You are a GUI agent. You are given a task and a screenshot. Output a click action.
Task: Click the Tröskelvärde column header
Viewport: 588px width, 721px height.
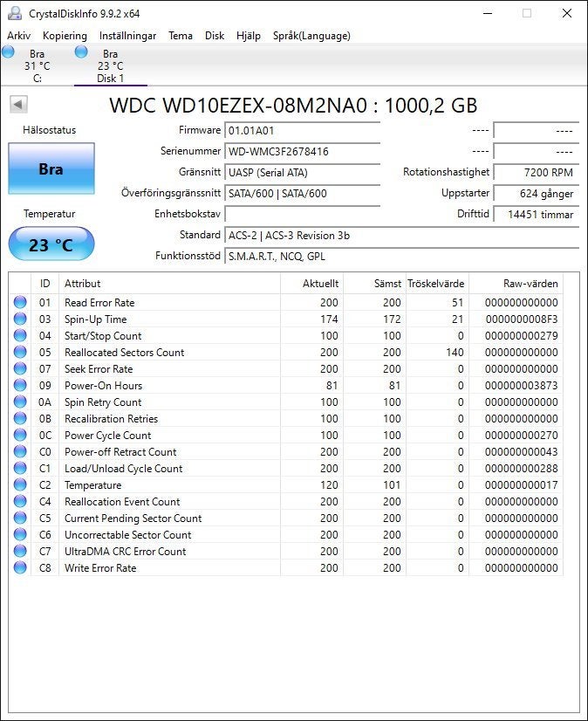click(437, 283)
